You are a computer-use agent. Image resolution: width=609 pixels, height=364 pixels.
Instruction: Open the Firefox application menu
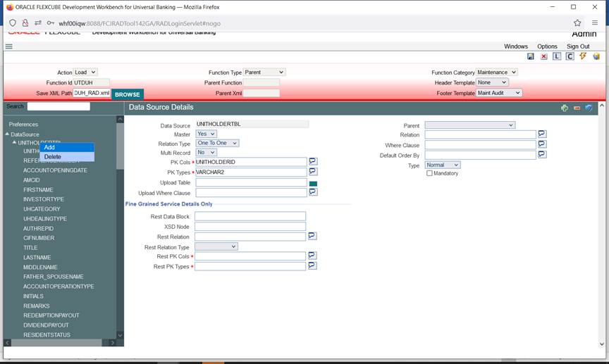tap(595, 23)
